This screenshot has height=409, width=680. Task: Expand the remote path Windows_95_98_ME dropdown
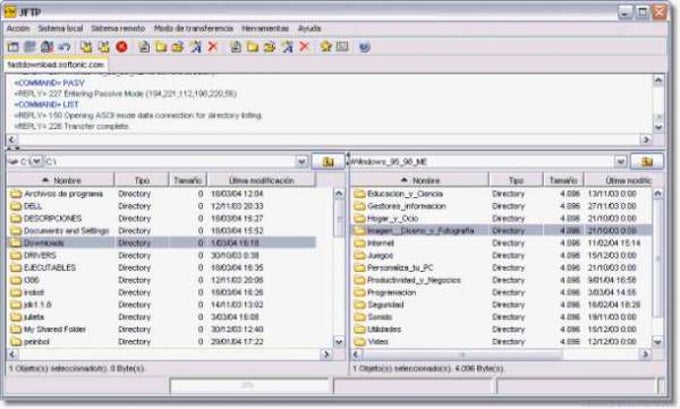621,162
